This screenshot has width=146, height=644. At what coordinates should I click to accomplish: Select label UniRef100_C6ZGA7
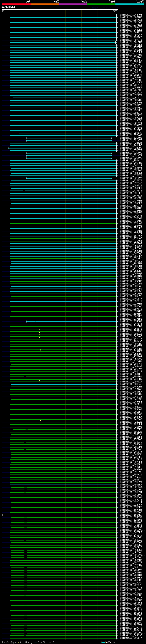[x=131, y=620]
